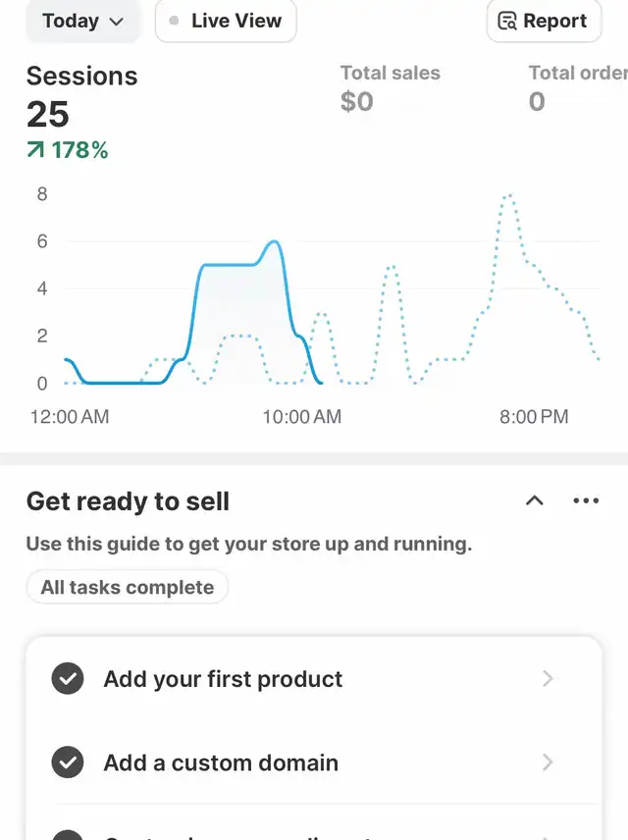Image resolution: width=628 pixels, height=840 pixels.
Task: Click the 10:00 AM marker on chart
Action: 301,416
